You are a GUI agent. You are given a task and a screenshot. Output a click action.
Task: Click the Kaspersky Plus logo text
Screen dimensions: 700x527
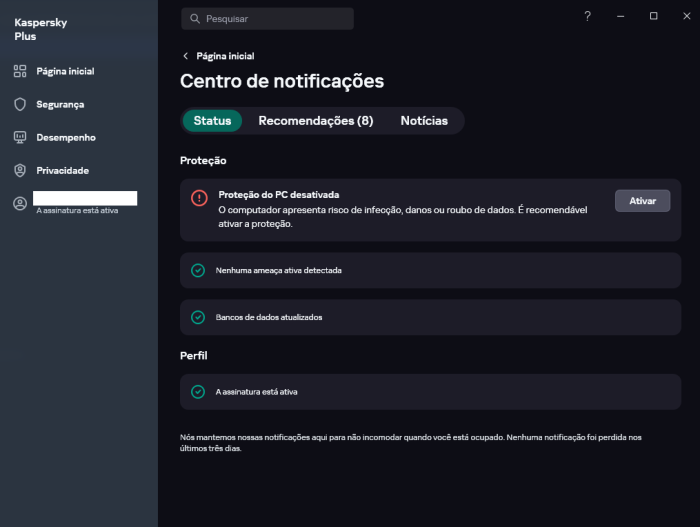41,29
